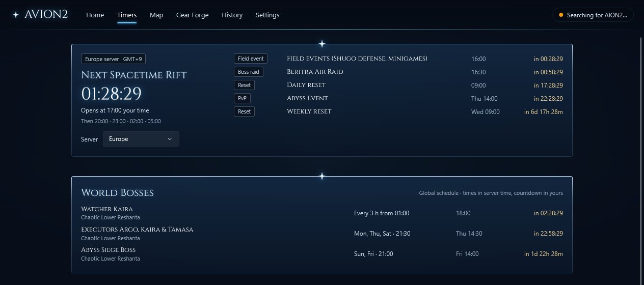644x285 pixels.
Task: Open the Gear Forge tab
Action: click(x=193, y=15)
